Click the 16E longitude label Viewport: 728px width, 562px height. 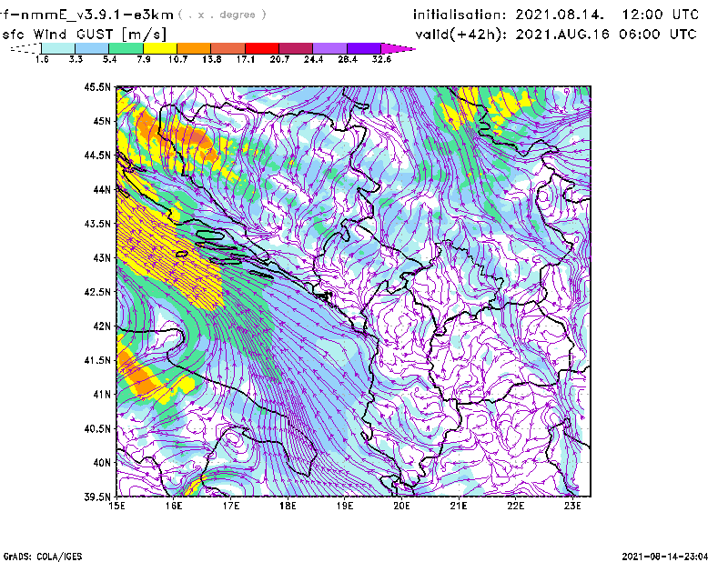tap(174, 506)
